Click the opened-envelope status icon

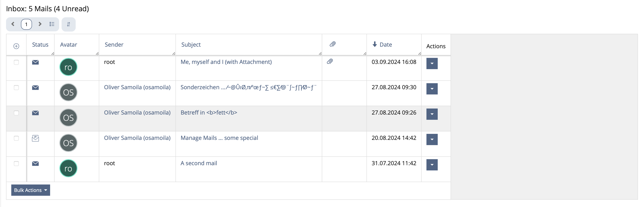[x=35, y=138]
